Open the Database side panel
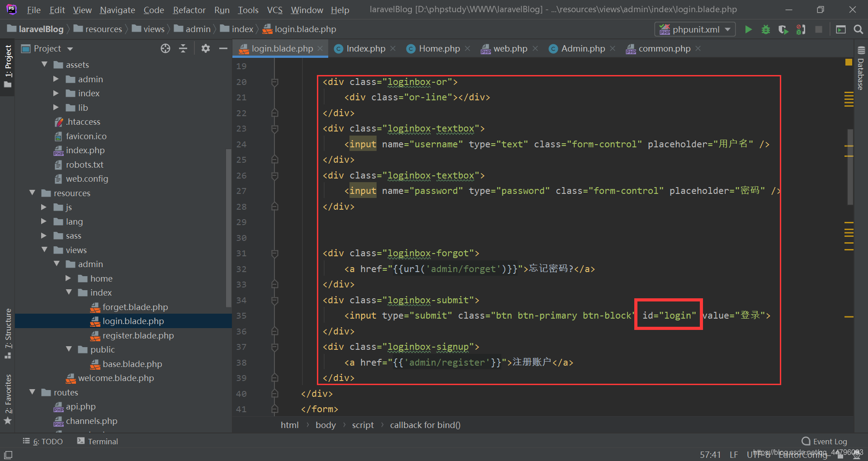This screenshot has width=868, height=461. tap(861, 68)
